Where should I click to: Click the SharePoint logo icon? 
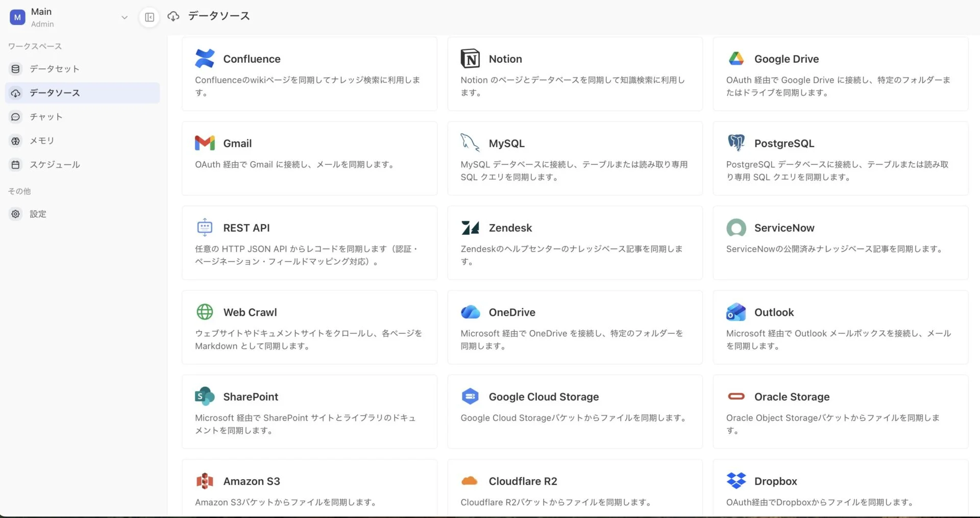coord(205,396)
